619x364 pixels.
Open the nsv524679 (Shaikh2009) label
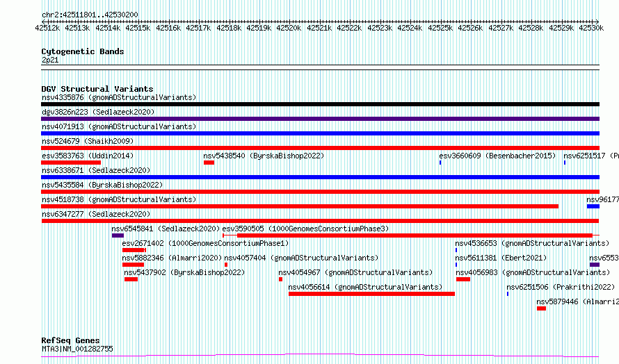88,141
